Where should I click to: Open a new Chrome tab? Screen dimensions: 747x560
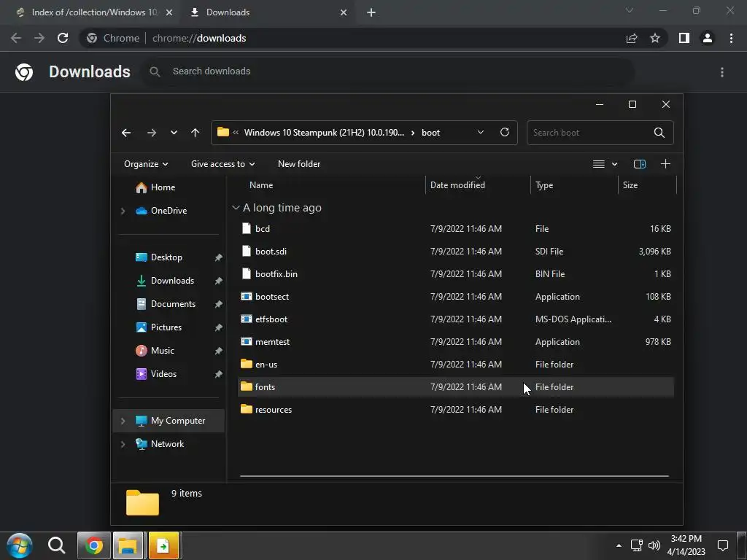click(x=371, y=13)
